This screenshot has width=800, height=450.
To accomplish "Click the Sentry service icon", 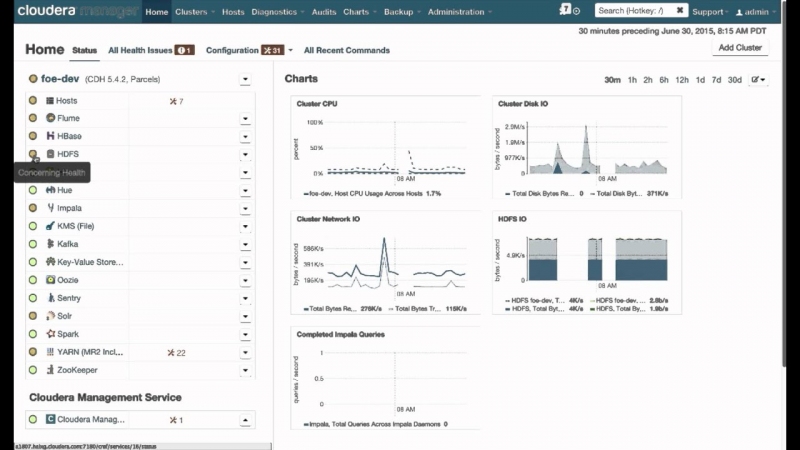I will 50,297.
